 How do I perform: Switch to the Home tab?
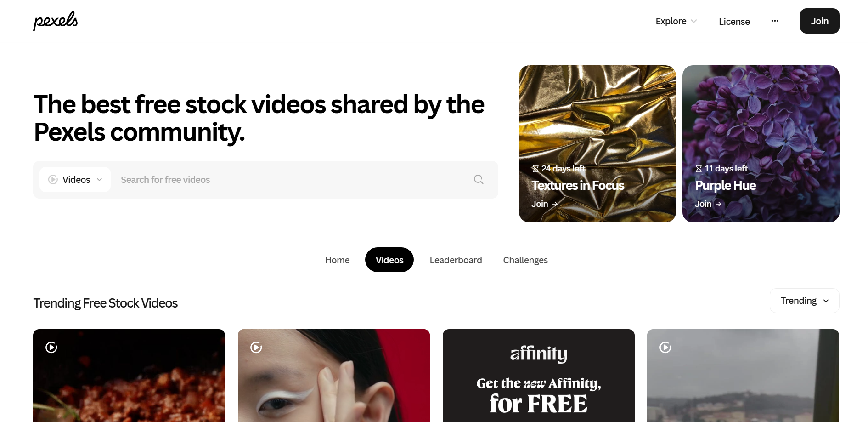pos(337,260)
